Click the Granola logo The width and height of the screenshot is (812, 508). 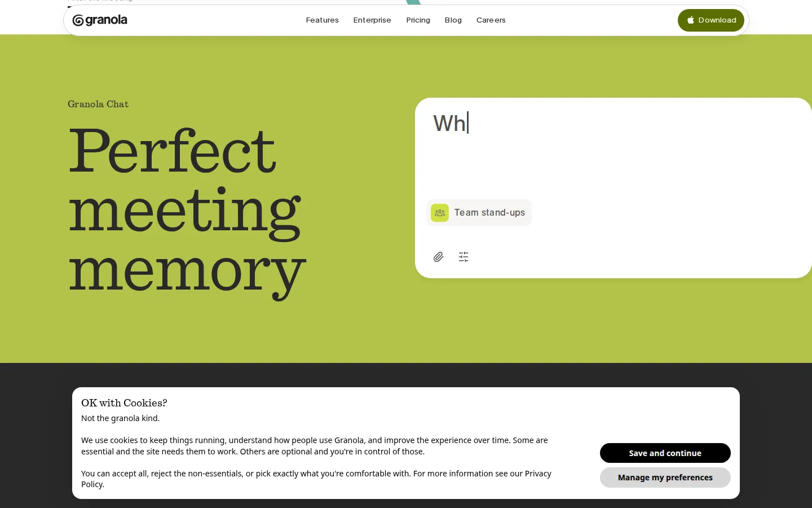(100, 20)
